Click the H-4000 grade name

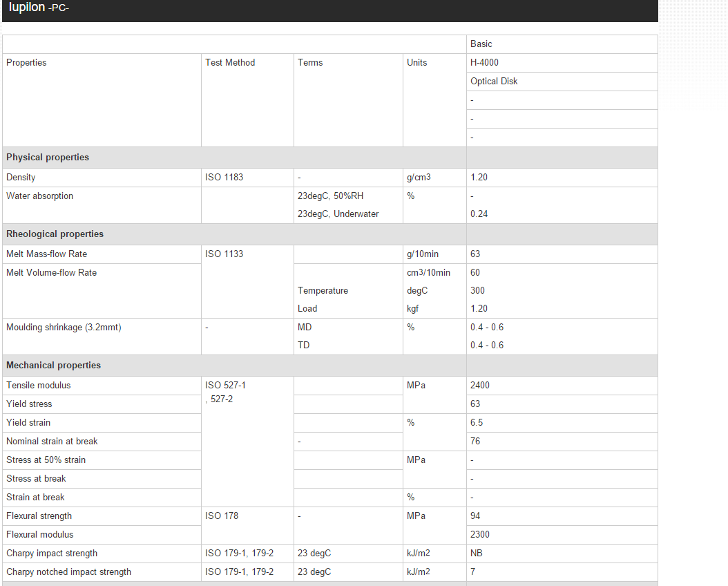[x=484, y=63]
